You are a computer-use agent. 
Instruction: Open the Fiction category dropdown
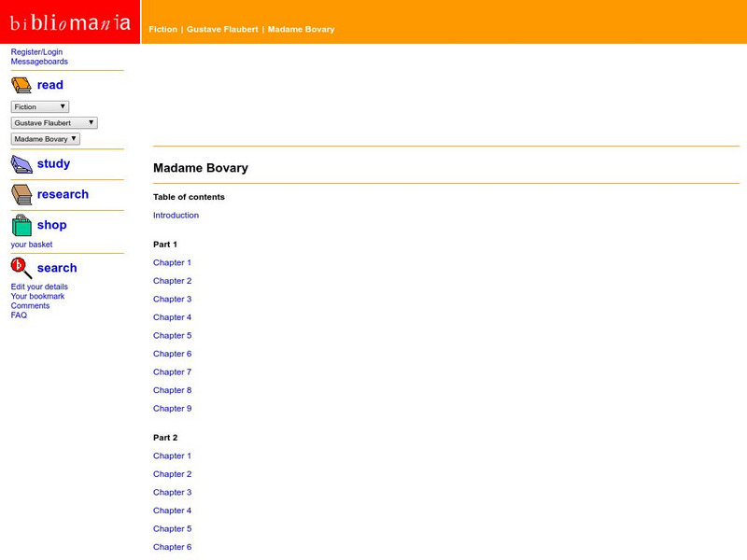point(37,105)
